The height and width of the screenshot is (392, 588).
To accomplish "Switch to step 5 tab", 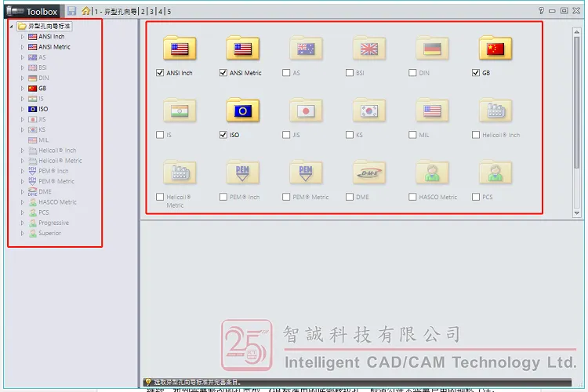I will pyautogui.click(x=169, y=12).
